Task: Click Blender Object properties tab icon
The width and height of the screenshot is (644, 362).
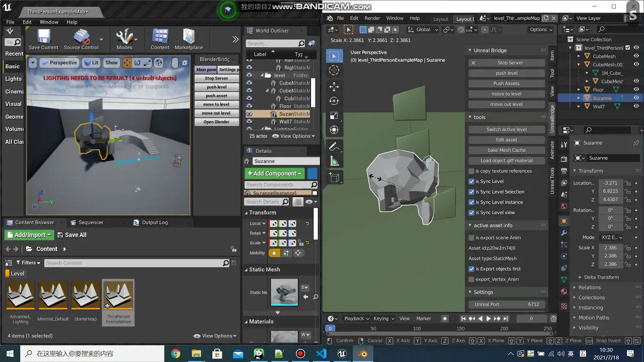Action: 564,221
